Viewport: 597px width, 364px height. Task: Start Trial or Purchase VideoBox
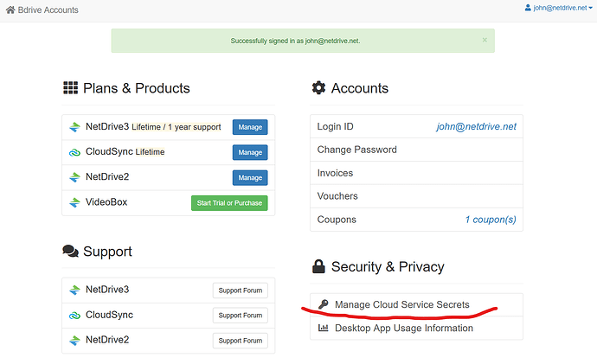click(x=229, y=203)
